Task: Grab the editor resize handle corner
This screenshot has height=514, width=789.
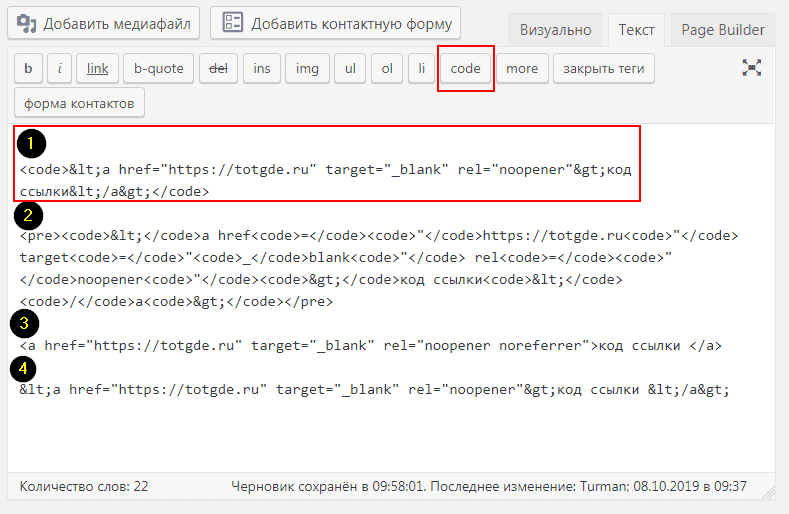Action: [769, 493]
